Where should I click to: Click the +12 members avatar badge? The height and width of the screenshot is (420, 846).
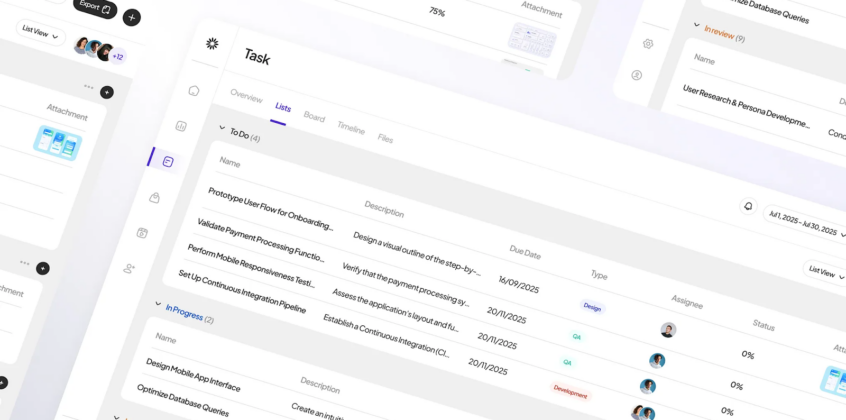(x=117, y=57)
